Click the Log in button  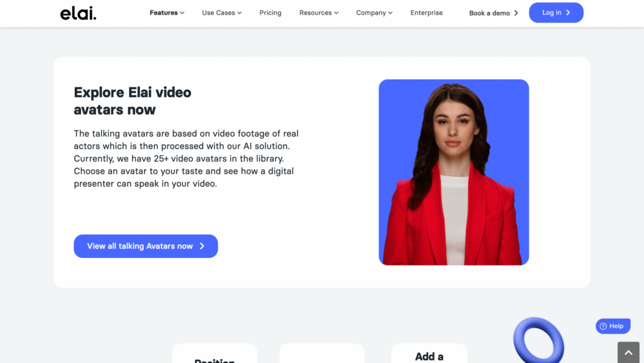(x=556, y=13)
